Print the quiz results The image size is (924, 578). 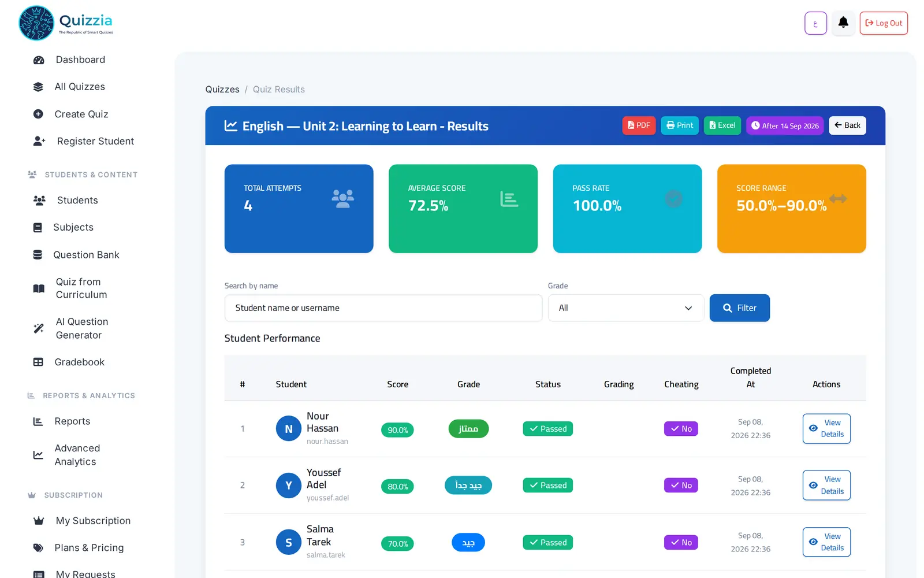click(x=680, y=125)
